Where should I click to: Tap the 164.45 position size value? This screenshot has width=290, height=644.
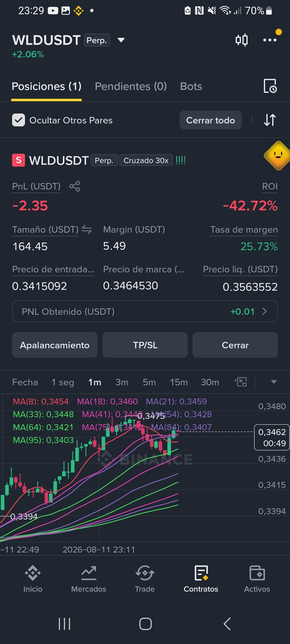[30, 246]
